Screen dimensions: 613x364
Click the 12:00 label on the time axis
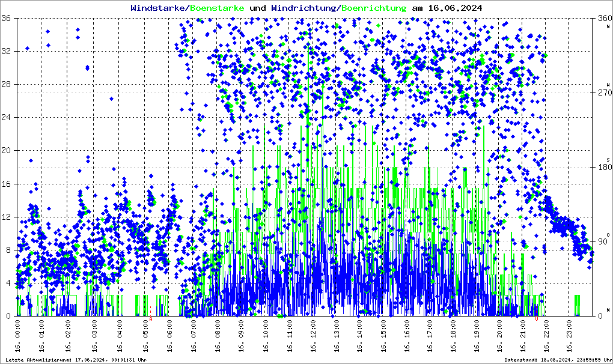314,339
